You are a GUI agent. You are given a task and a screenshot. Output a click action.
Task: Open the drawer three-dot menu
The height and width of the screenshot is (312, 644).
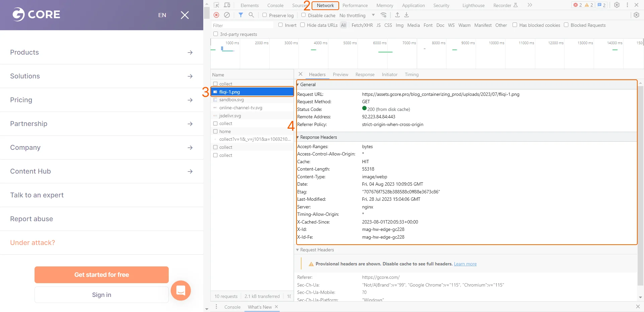click(216, 307)
